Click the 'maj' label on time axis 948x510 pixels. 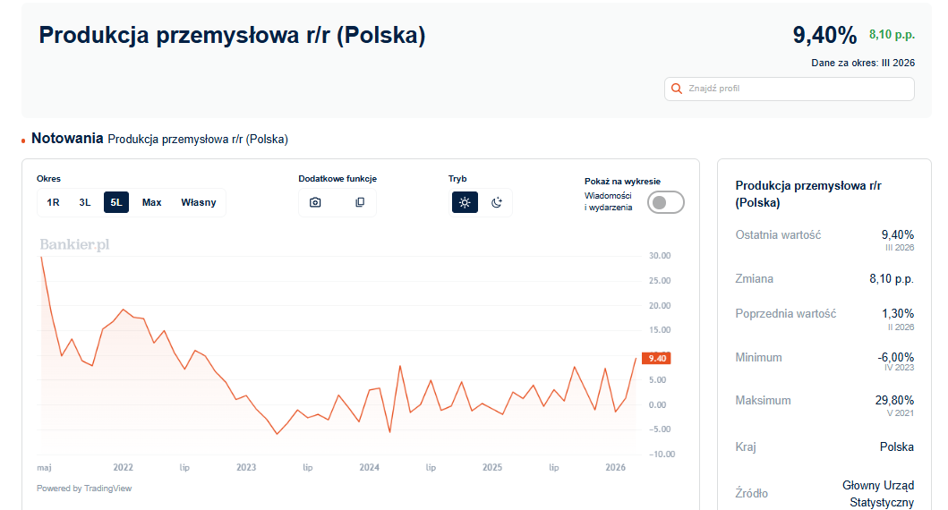point(44,468)
